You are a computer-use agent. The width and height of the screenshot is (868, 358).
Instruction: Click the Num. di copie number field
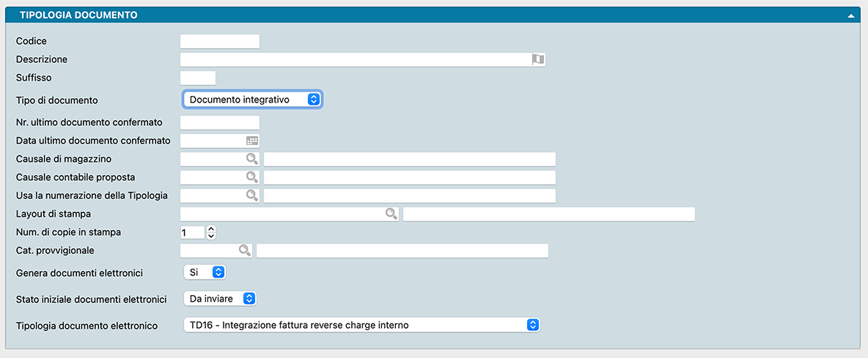coord(192,232)
